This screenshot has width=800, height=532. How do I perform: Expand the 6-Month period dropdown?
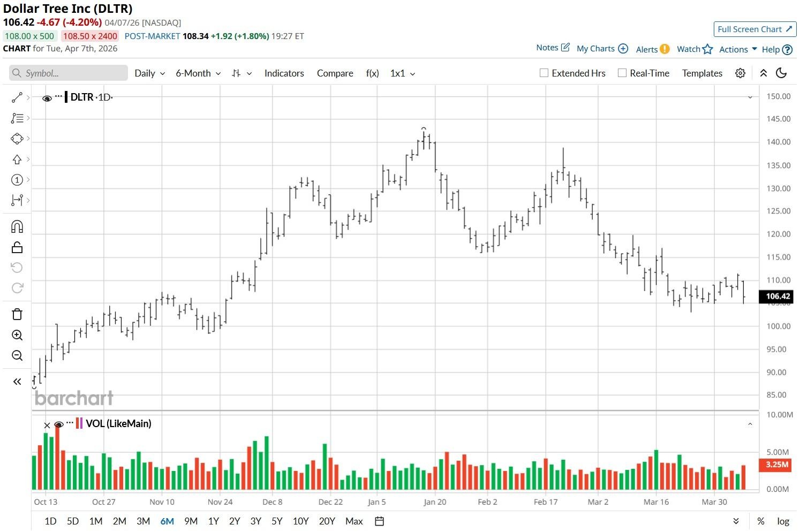tap(198, 73)
